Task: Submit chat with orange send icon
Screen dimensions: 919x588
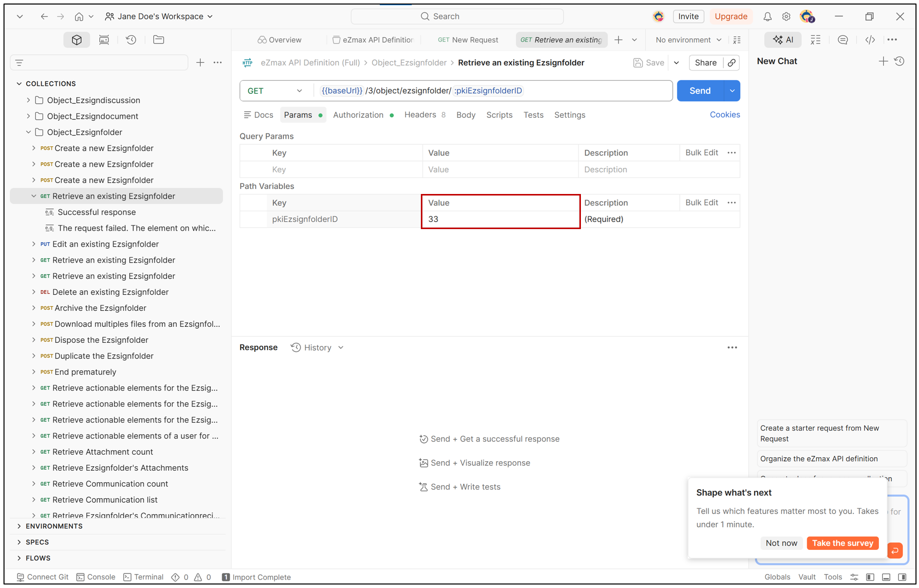Action: tap(895, 550)
